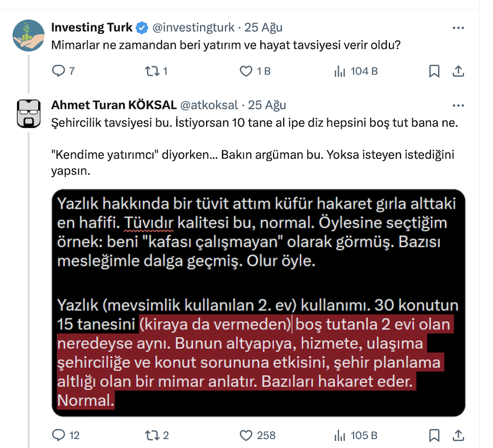
Task: Open the @investingturk handle link
Action: 194,28
